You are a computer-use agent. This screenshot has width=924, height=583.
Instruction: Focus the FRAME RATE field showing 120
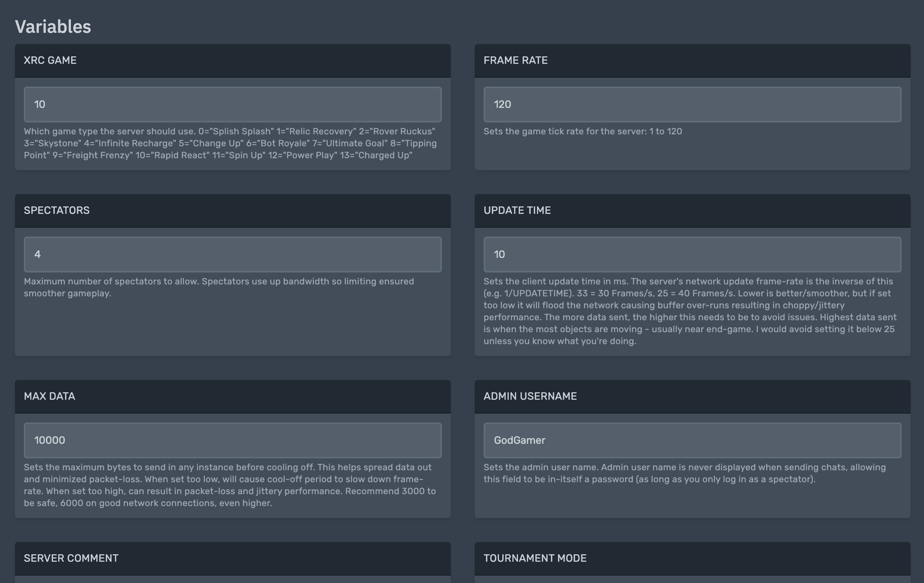pyautogui.click(x=692, y=105)
